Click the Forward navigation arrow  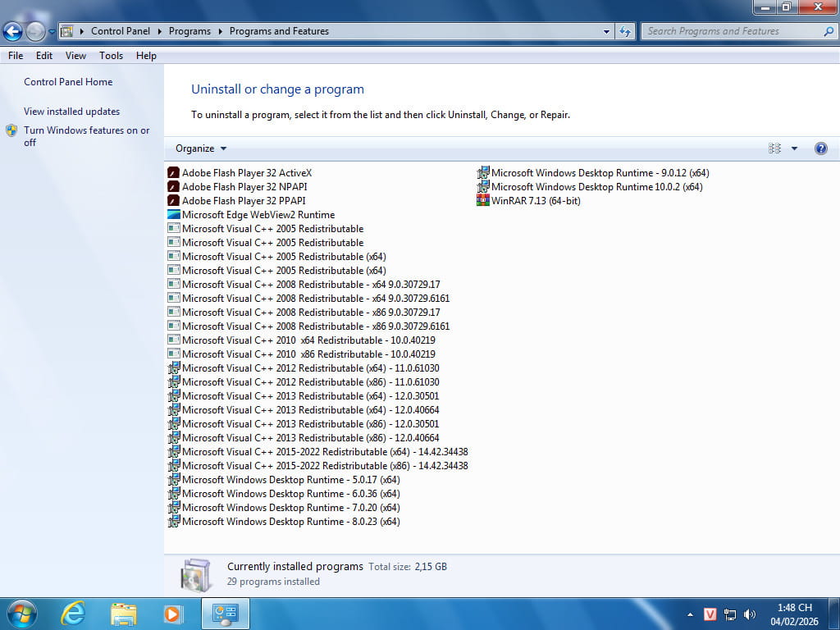tap(35, 31)
